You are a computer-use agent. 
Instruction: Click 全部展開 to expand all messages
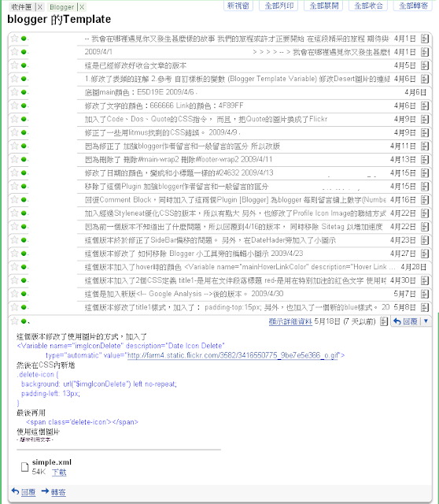[x=323, y=6]
